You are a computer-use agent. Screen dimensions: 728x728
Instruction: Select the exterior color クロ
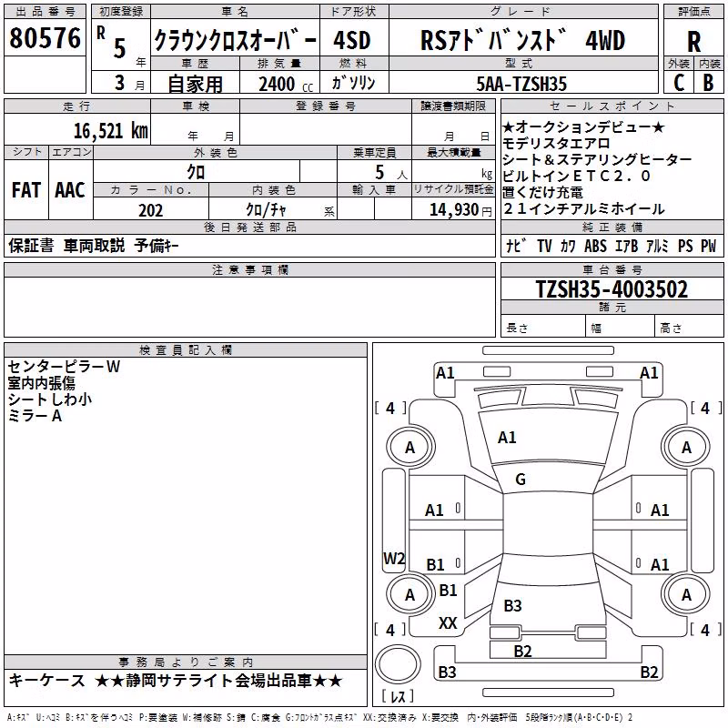pyautogui.click(x=196, y=172)
